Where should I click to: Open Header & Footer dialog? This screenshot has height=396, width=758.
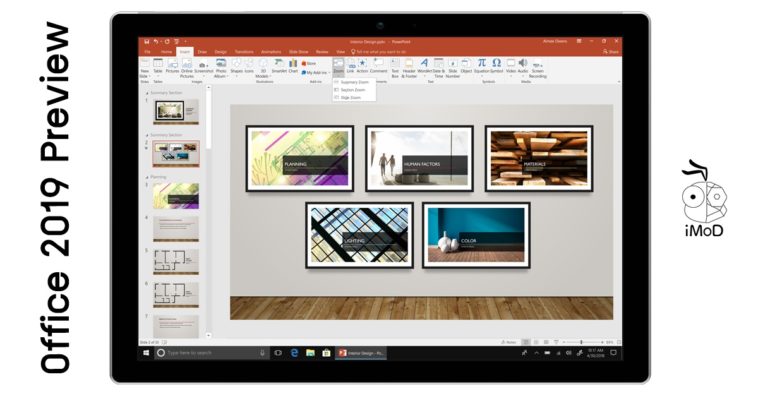click(409, 69)
